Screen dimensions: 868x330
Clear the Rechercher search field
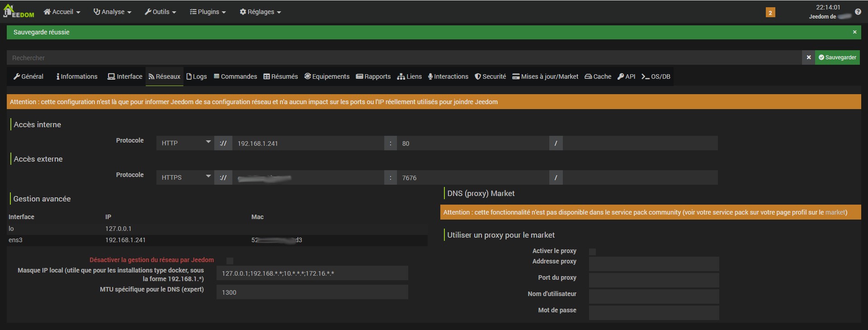point(808,57)
